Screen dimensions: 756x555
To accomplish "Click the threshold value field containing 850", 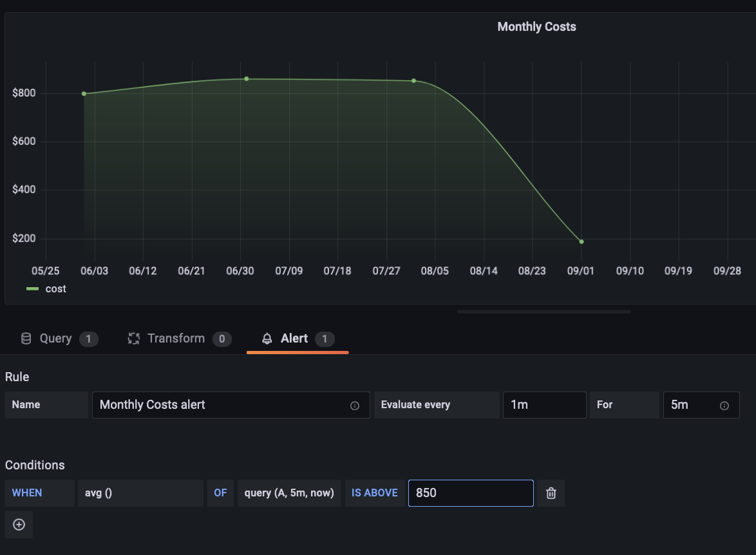I will coord(470,493).
